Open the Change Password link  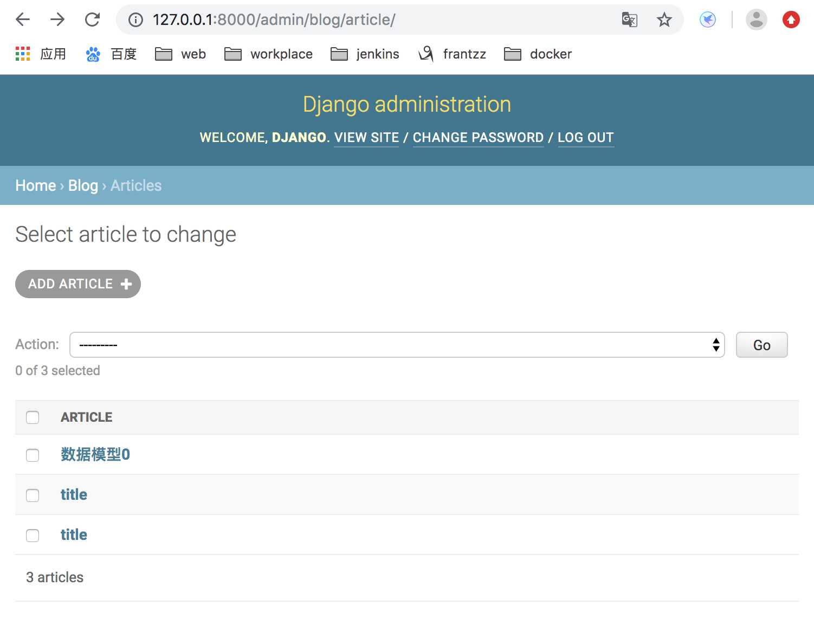(478, 138)
